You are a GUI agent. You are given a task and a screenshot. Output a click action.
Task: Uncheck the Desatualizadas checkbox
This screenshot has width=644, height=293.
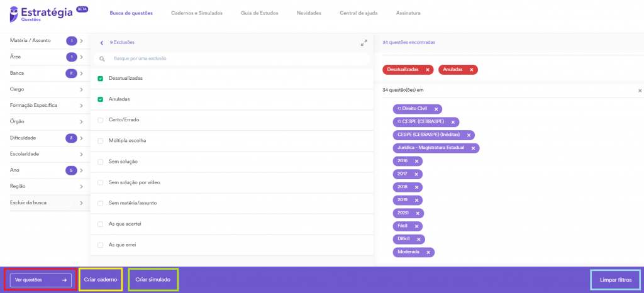click(100, 79)
